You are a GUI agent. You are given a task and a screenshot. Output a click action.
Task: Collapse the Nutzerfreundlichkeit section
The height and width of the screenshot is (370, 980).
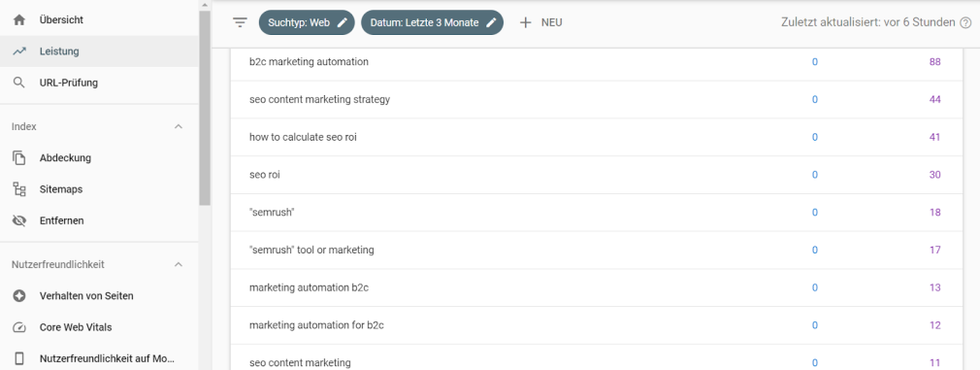(x=179, y=264)
